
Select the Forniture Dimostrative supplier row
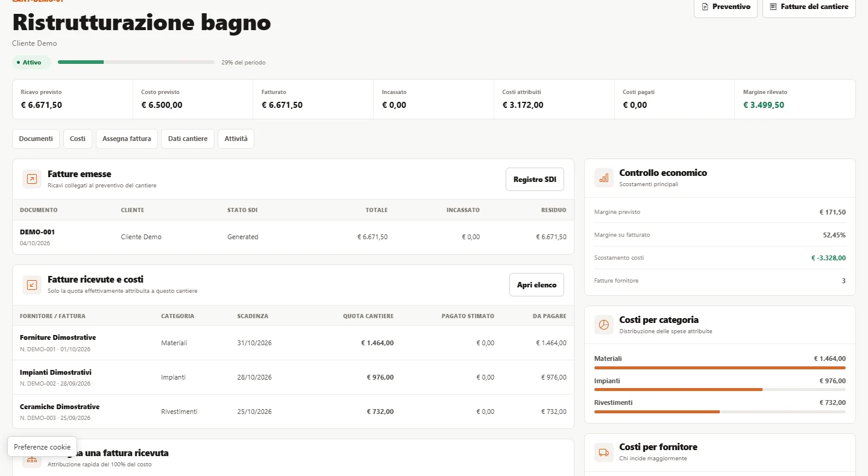pyautogui.click(x=293, y=343)
